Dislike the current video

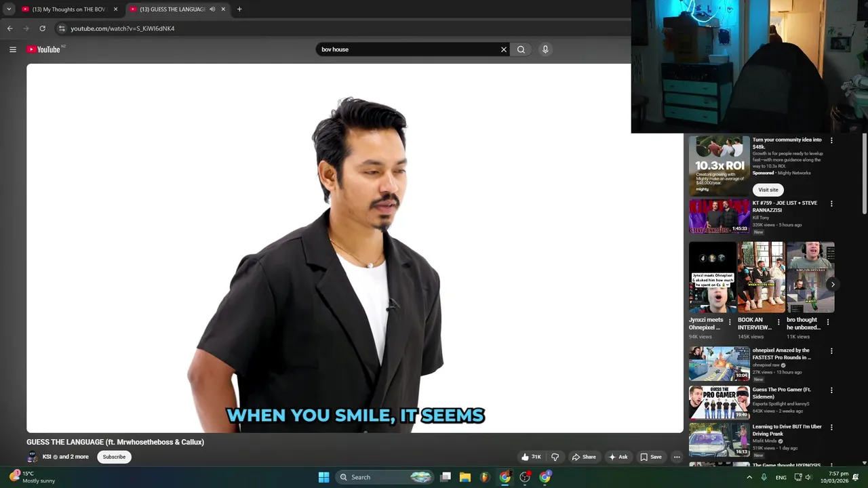click(555, 457)
